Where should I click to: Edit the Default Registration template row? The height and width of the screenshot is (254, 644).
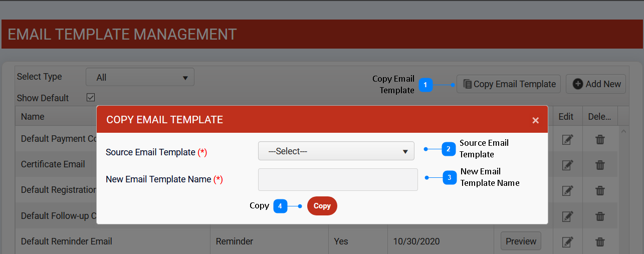(x=567, y=190)
